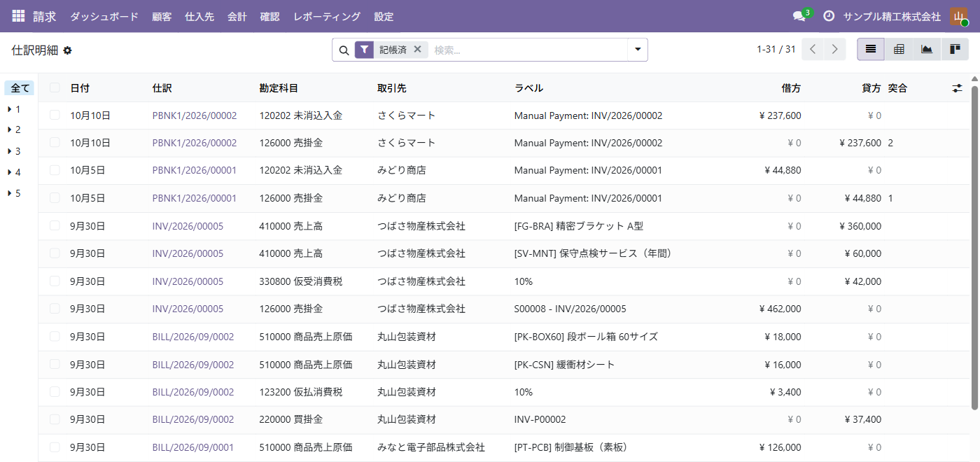Open the 確認 menu

(269, 16)
